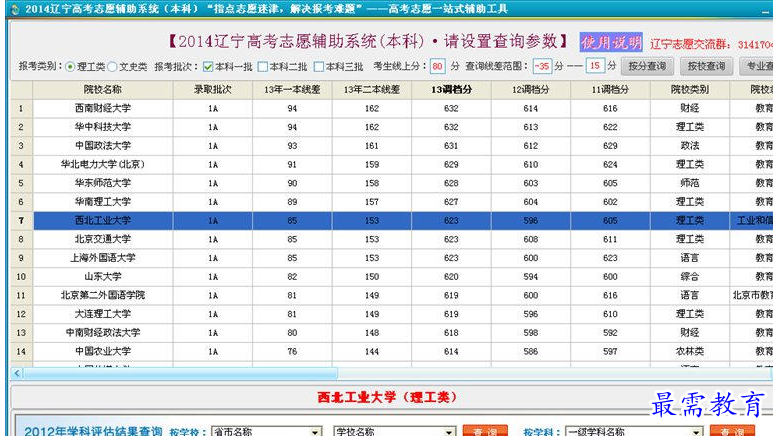Click the table's horizontal scrollbar thumb
773x436 pixels.
click(x=180, y=373)
